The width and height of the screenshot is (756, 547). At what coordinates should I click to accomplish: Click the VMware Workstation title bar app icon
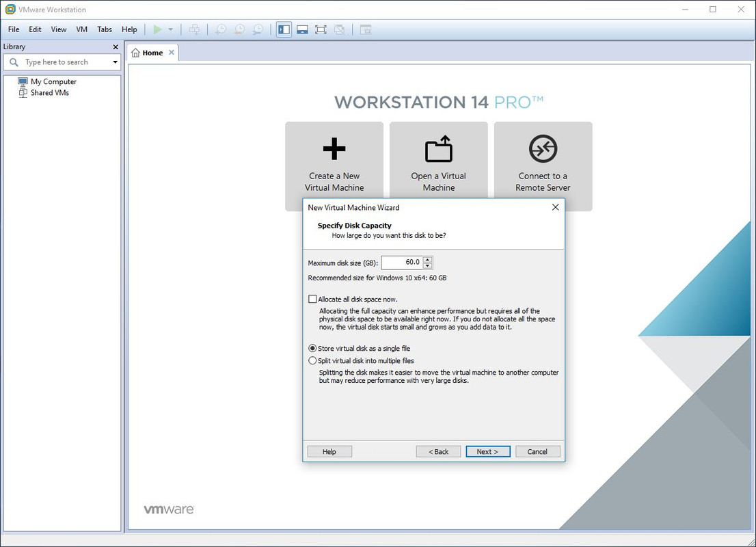(x=10, y=9)
